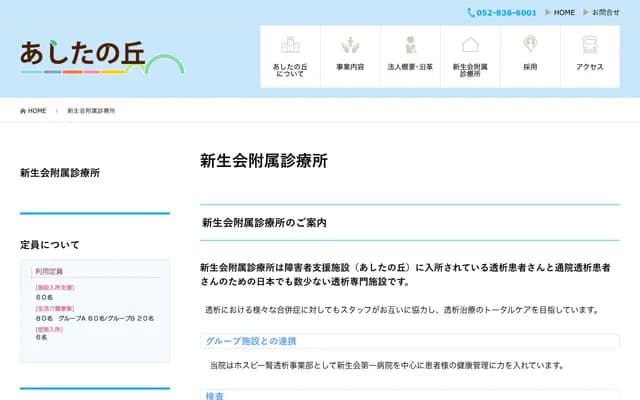Select the あしたの丘について menu label
The image size is (640, 400).
pyautogui.click(x=290, y=70)
